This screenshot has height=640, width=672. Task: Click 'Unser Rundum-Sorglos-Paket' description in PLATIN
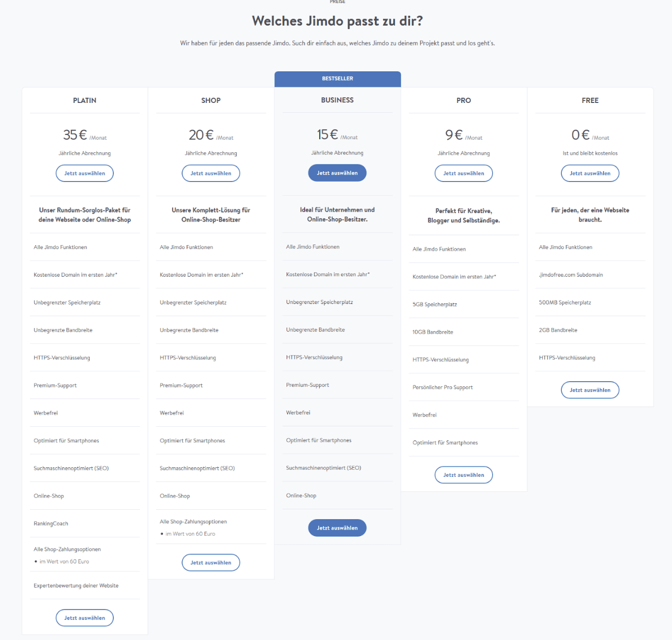[85, 215]
